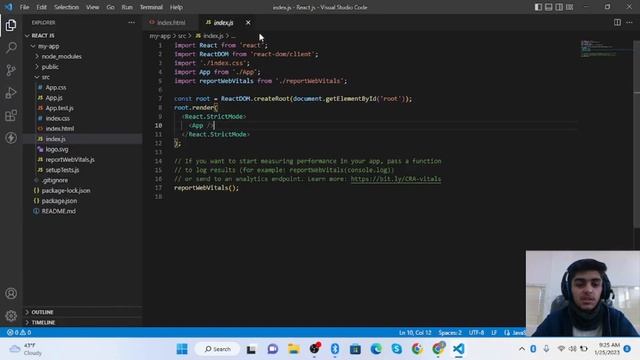Open Skype in taskbar

396,349
